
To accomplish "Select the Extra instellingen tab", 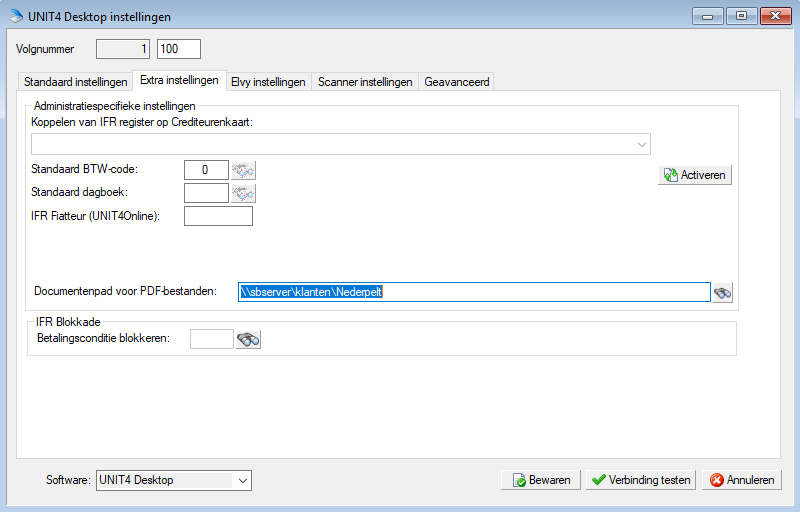I will [179, 80].
